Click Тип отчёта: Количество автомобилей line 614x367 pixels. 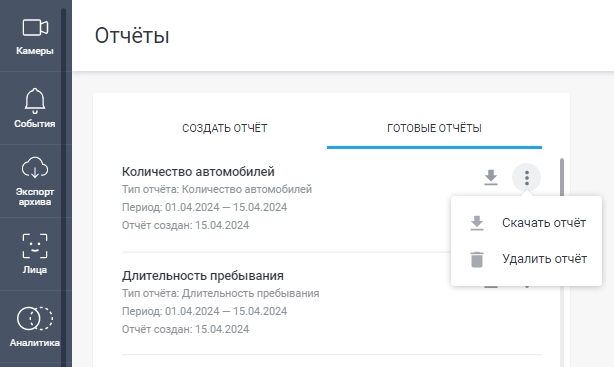click(217, 189)
